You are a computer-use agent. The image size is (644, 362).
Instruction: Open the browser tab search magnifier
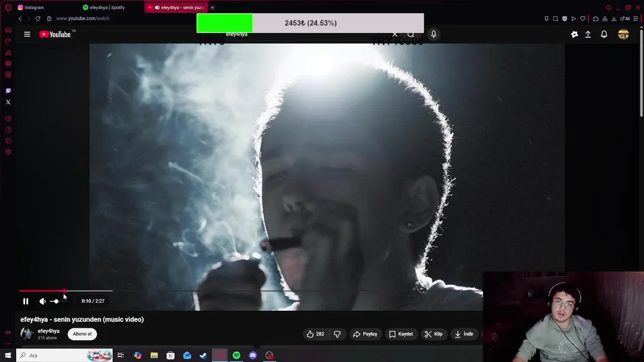point(609,8)
